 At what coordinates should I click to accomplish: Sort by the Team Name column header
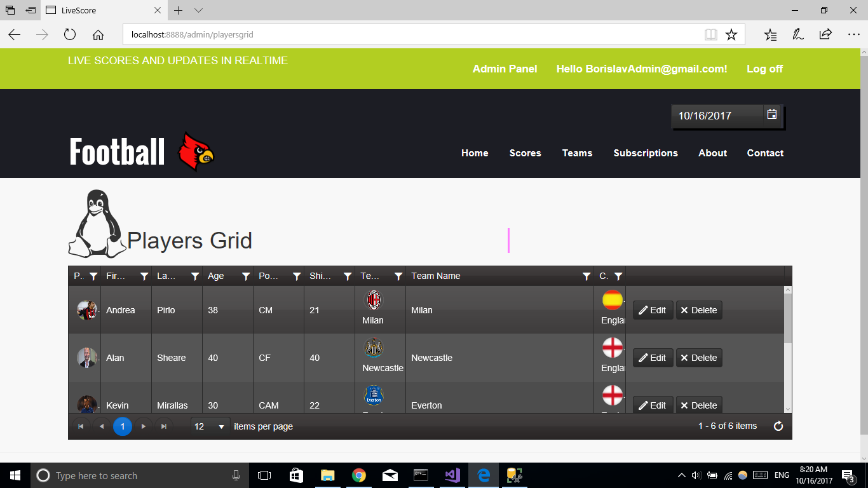[436, 276]
